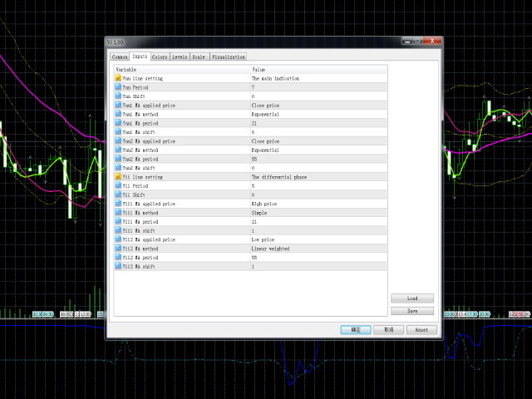Select the Yii1 MA shift row icon

118,230
